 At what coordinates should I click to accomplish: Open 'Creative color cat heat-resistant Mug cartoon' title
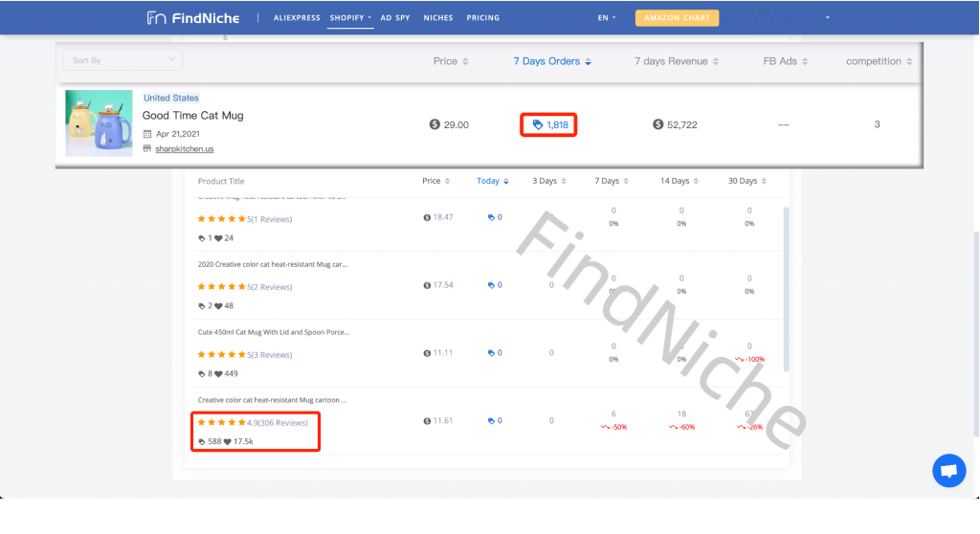pyautogui.click(x=272, y=400)
